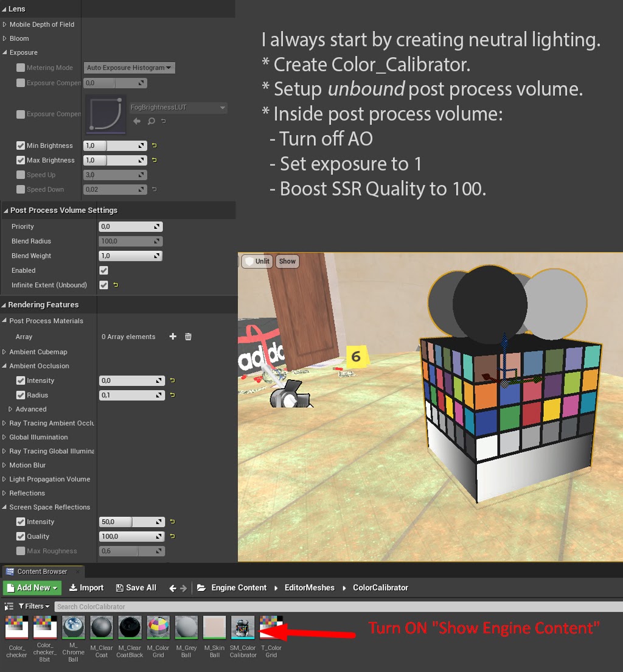Click Import button in Content Browser

click(x=86, y=588)
